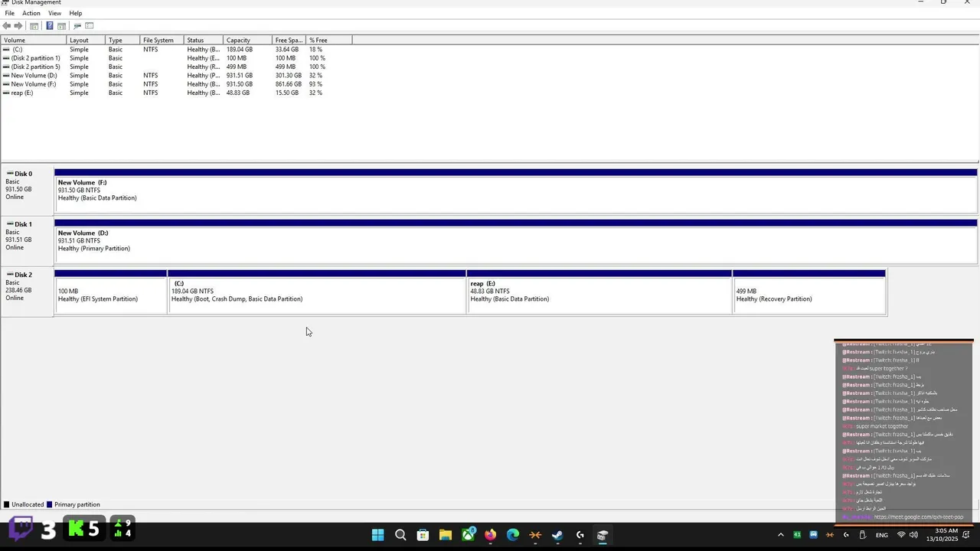980x551 pixels.
Task: Click the Back arrow toolbar icon
Action: [7, 26]
